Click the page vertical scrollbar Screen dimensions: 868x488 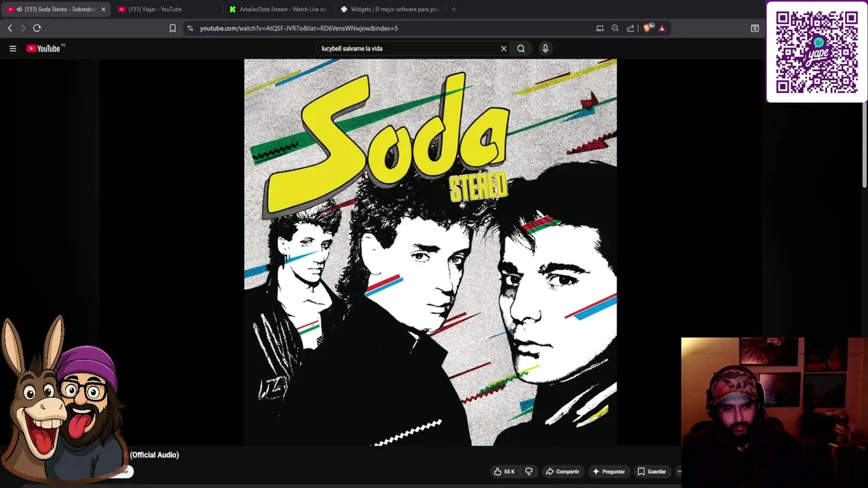pyautogui.click(x=864, y=146)
